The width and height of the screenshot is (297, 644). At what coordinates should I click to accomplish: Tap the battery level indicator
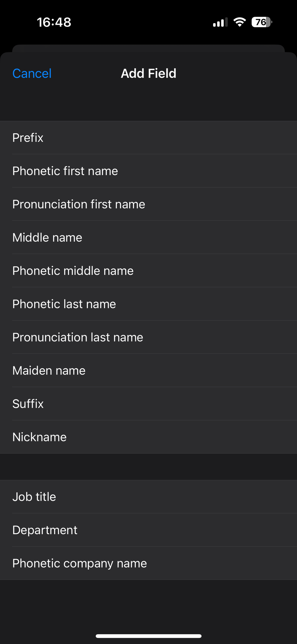pos(261,22)
